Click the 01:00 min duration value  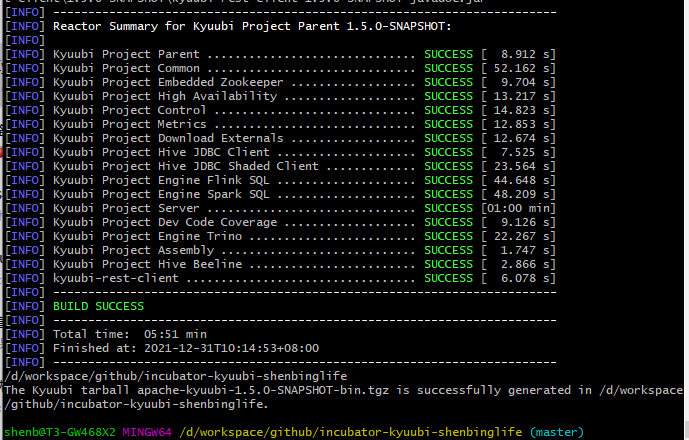tap(519, 208)
